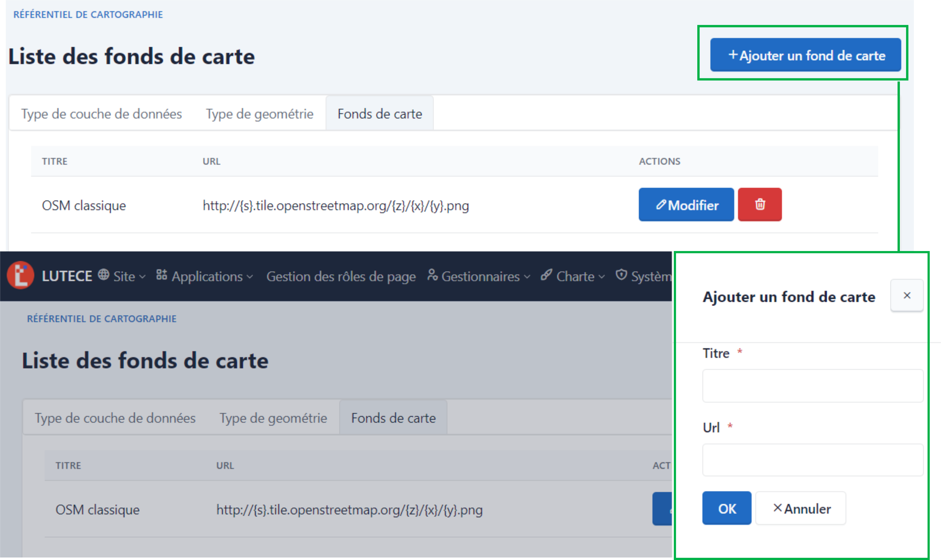Click the Gestionnaires user icon
Screen dimensions: 941x560
pos(432,275)
